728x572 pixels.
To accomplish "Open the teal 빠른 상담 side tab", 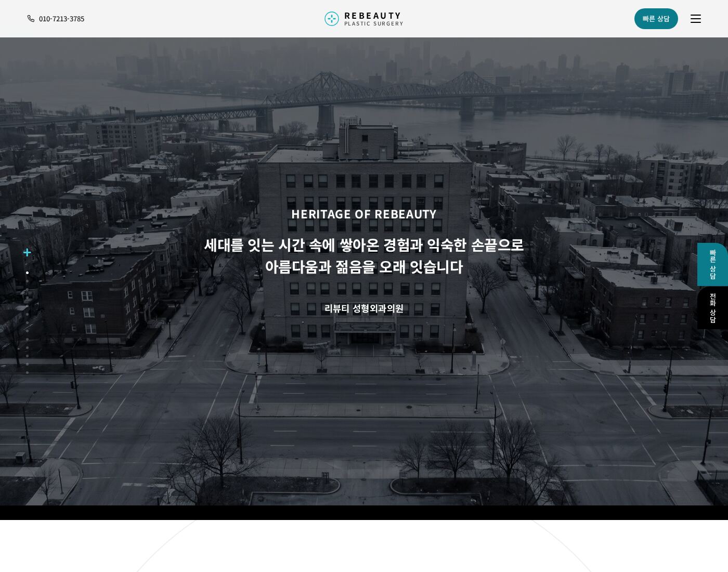I will (x=712, y=264).
